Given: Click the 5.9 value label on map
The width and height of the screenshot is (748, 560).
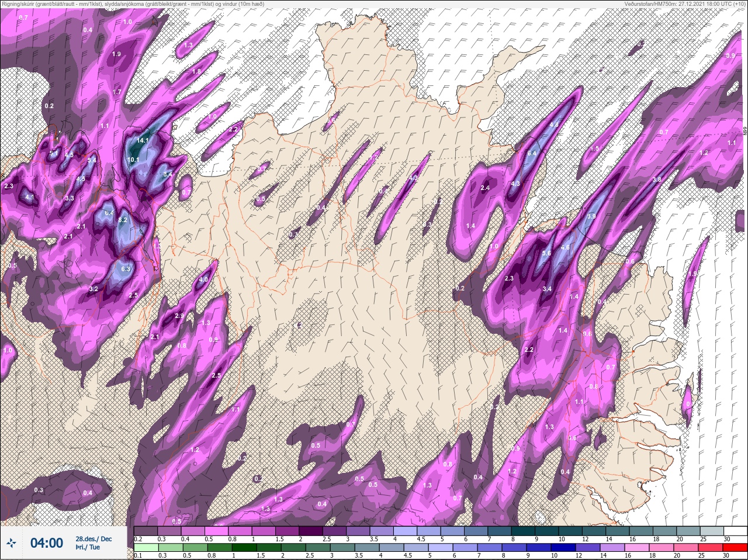Looking at the screenshot, I should (591, 216).
